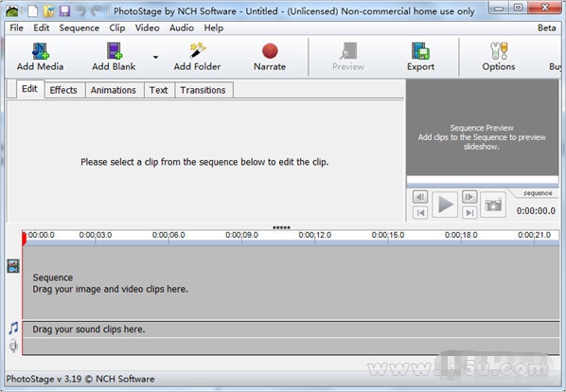Take a snapshot with the camera icon
566x392 pixels.
[493, 205]
